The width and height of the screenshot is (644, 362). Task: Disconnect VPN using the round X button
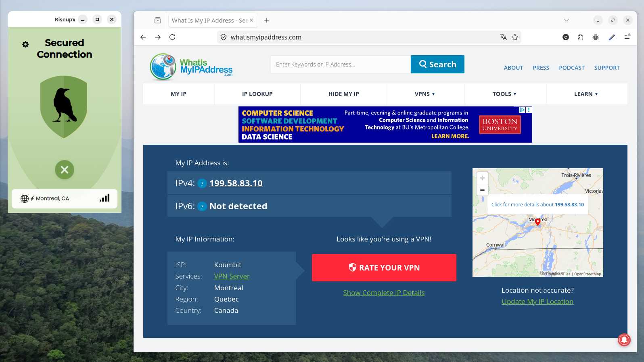tap(65, 170)
